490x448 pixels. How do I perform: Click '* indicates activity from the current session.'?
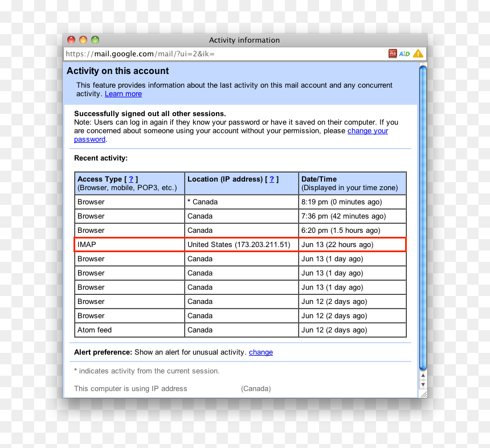(x=147, y=371)
